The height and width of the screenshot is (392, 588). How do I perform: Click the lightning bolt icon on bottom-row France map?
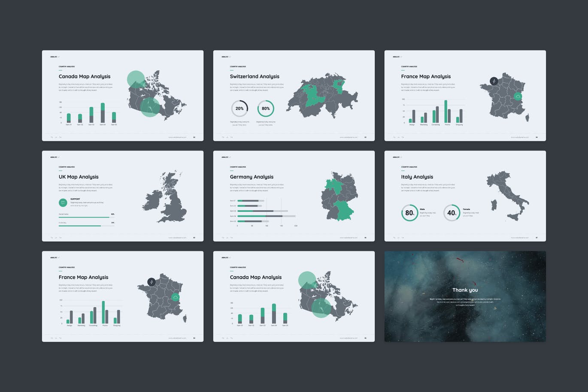(151, 282)
